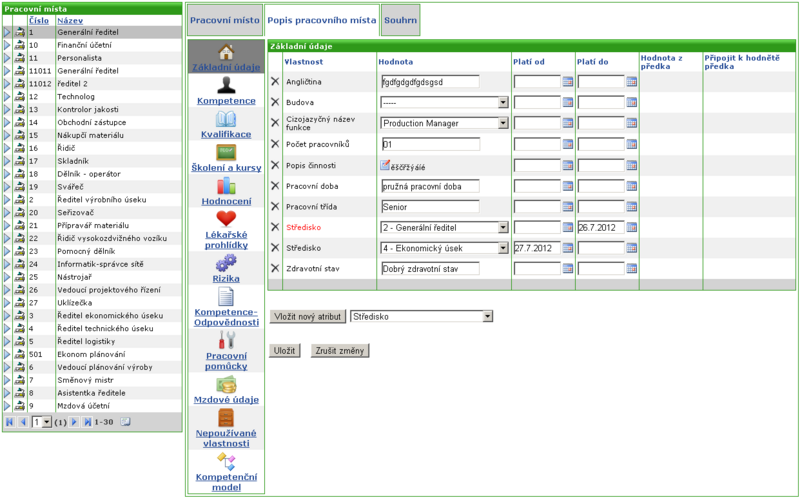Open Rizika gears icon section
Viewport: 800px width, 498px height.
226,263
